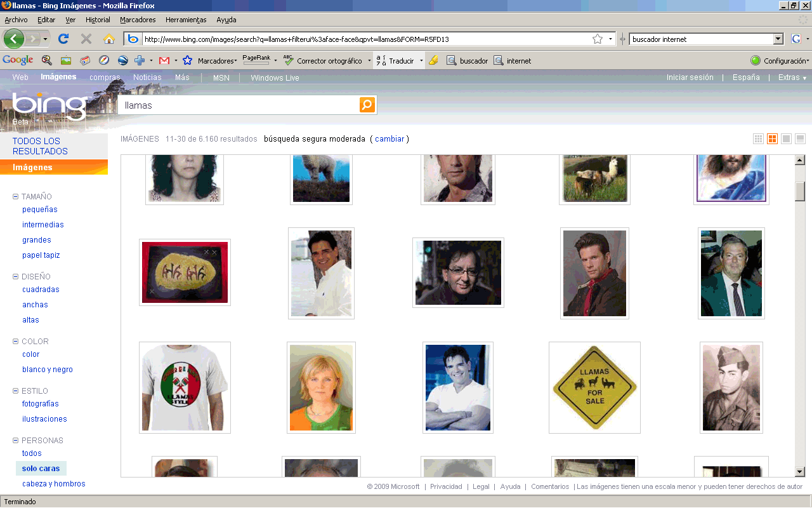Open the Marcadores menu in menu bar
Screen dimensions: 812x508
[138, 20]
